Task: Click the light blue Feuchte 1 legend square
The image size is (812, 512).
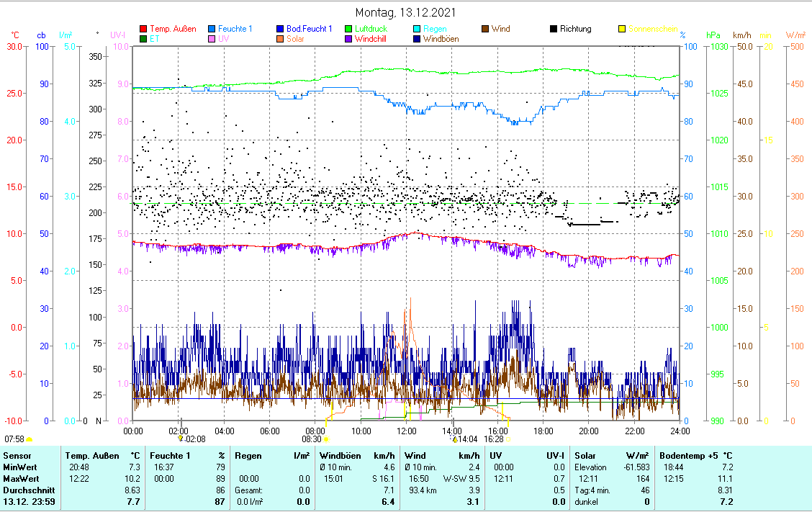Action: click(212, 29)
